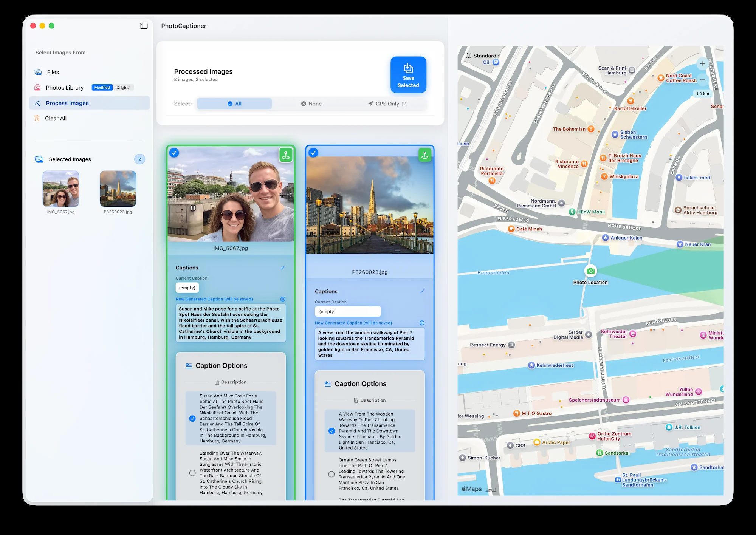Click generated caption text for P3260023.jpg
This screenshot has height=535, width=756.
pos(370,344)
